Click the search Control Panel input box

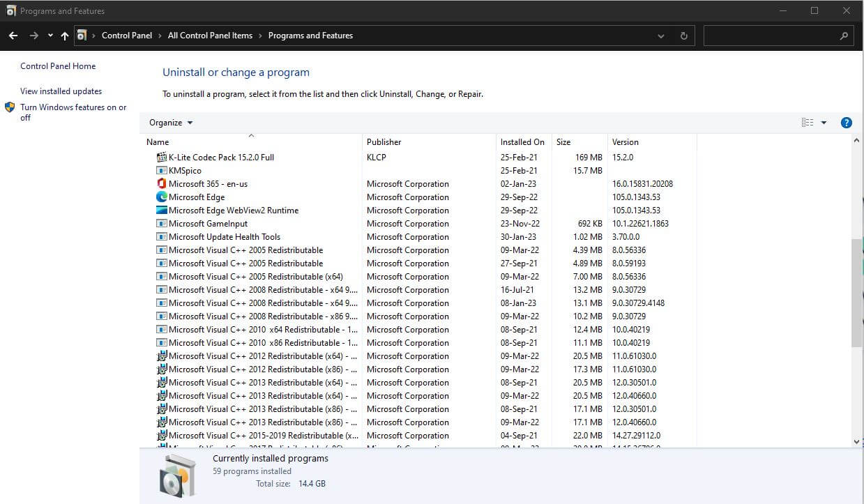point(779,36)
